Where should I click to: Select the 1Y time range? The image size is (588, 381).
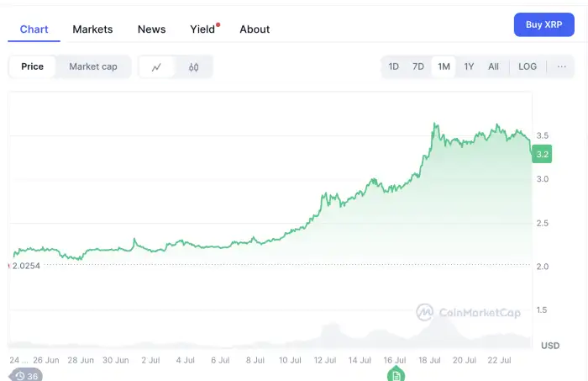coord(469,66)
